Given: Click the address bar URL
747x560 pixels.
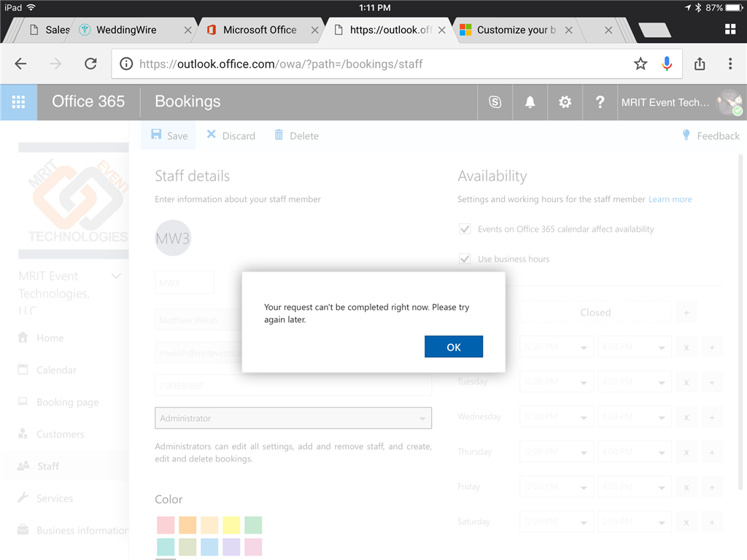Looking at the screenshot, I should [x=281, y=64].
